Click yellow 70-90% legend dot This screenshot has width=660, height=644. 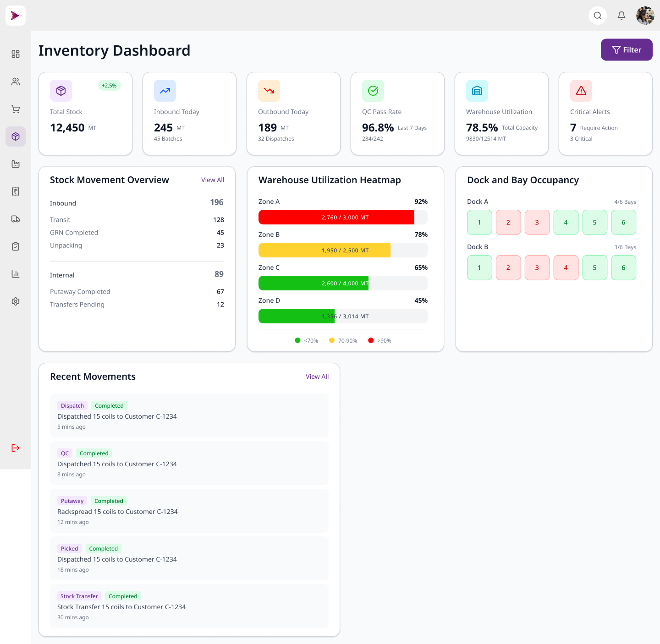(x=332, y=340)
